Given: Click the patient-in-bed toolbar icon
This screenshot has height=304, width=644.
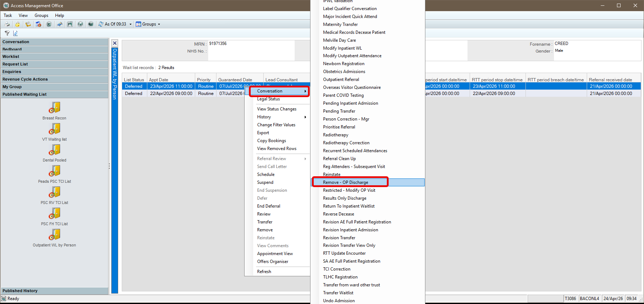Looking at the screenshot, I should [x=59, y=24].
